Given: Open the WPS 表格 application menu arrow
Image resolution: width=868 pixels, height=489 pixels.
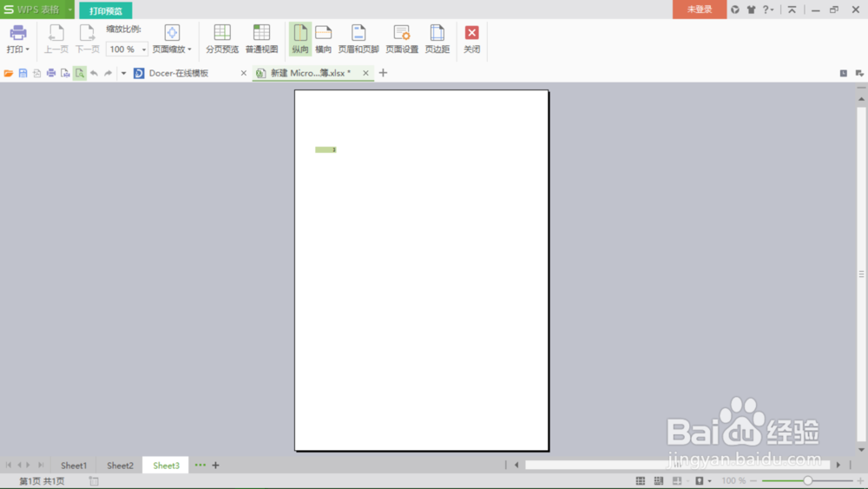Looking at the screenshot, I should point(69,10).
